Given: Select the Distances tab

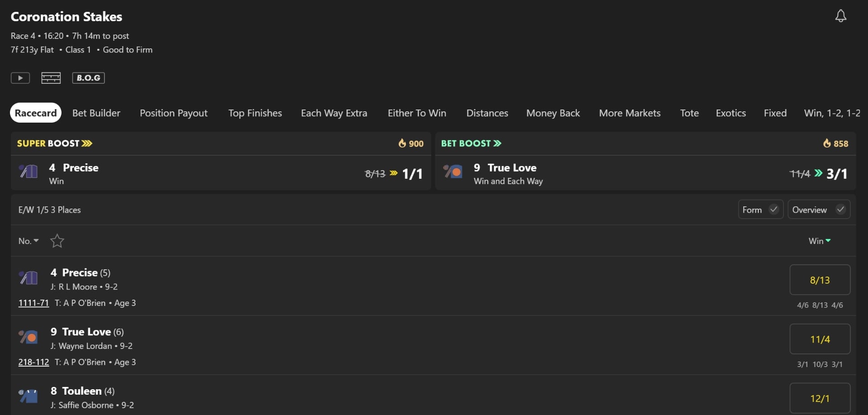Looking at the screenshot, I should coord(487,113).
